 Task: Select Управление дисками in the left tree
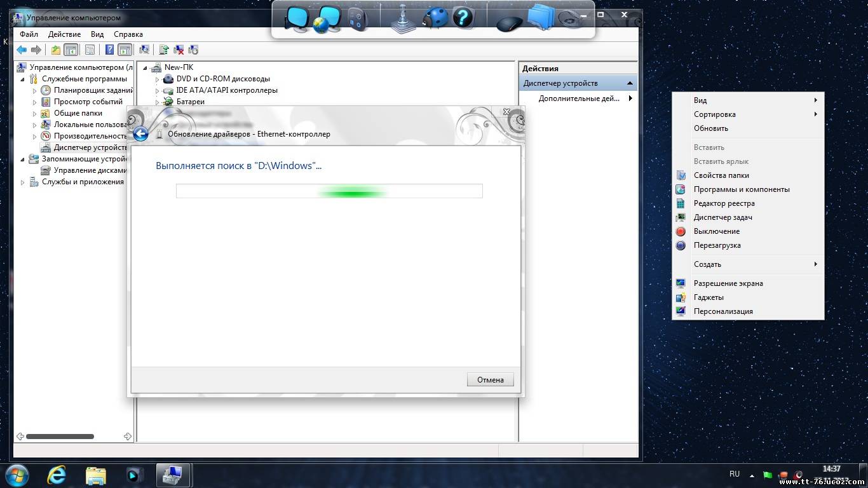(x=90, y=170)
